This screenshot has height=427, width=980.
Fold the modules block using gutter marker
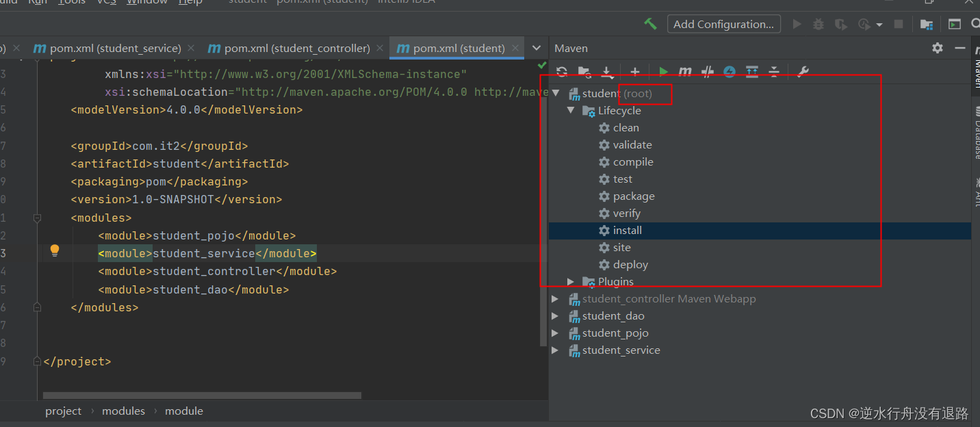[x=37, y=218]
